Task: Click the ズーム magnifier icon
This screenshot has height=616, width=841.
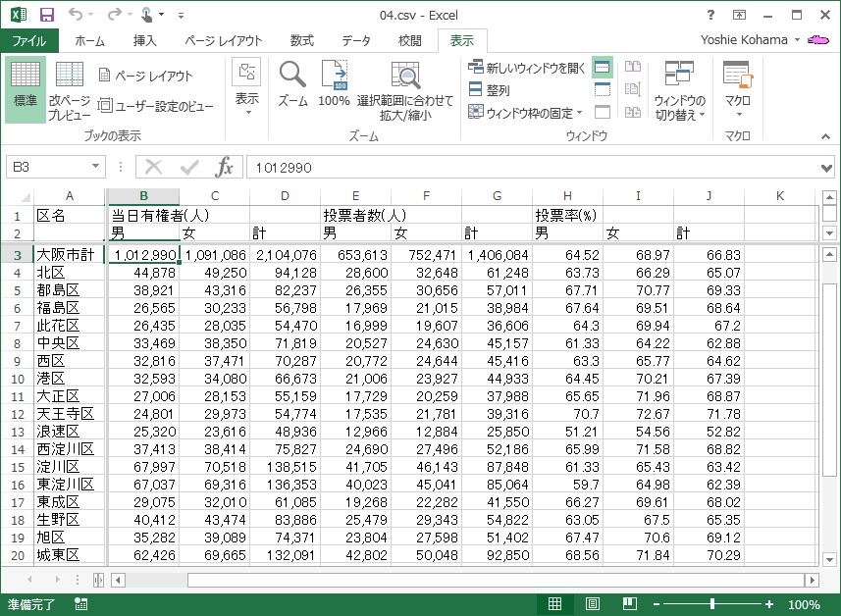Action: tap(292, 84)
